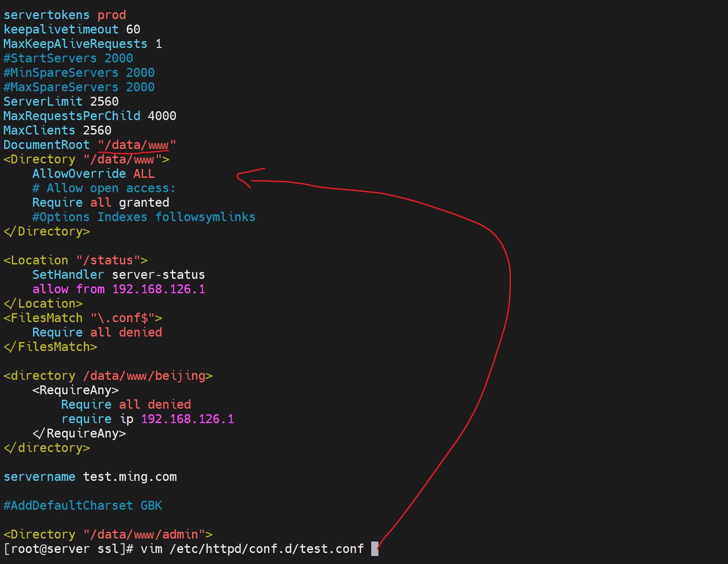Click the Location "/status" opening tag

[75, 260]
